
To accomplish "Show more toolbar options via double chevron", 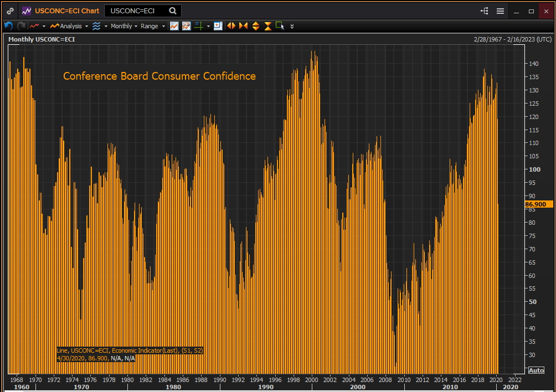I will (292, 26).
